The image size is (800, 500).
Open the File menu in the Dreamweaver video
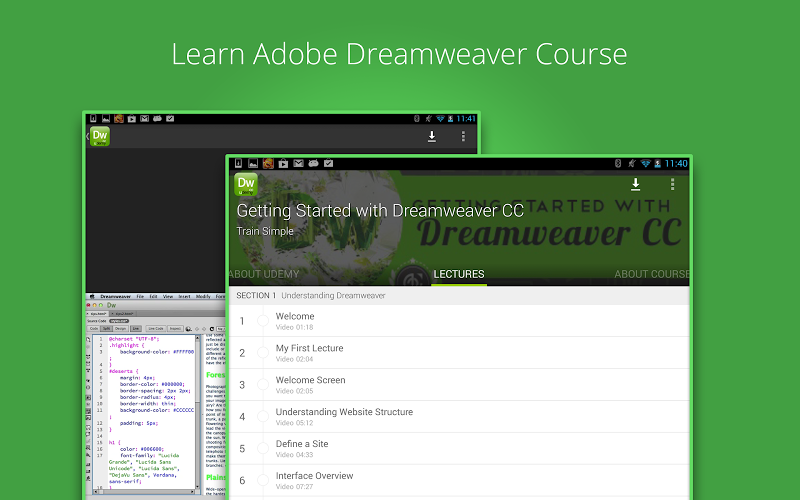tap(140, 296)
